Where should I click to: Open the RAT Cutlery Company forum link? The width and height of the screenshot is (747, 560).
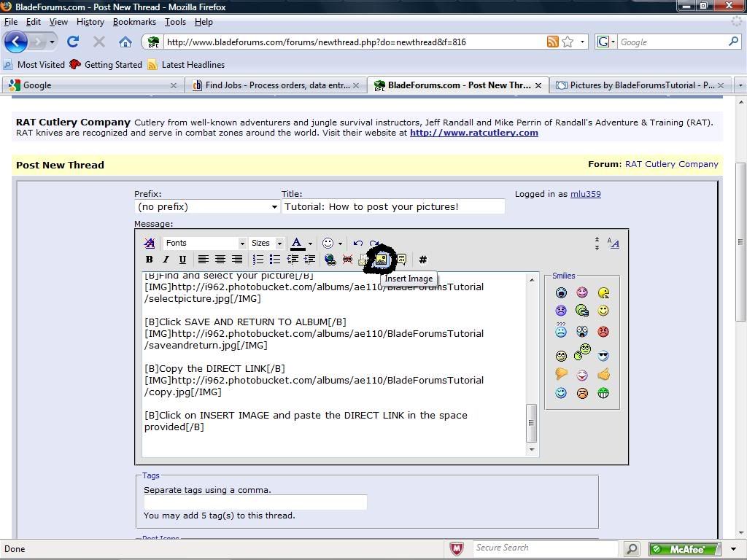tap(672, 164)
